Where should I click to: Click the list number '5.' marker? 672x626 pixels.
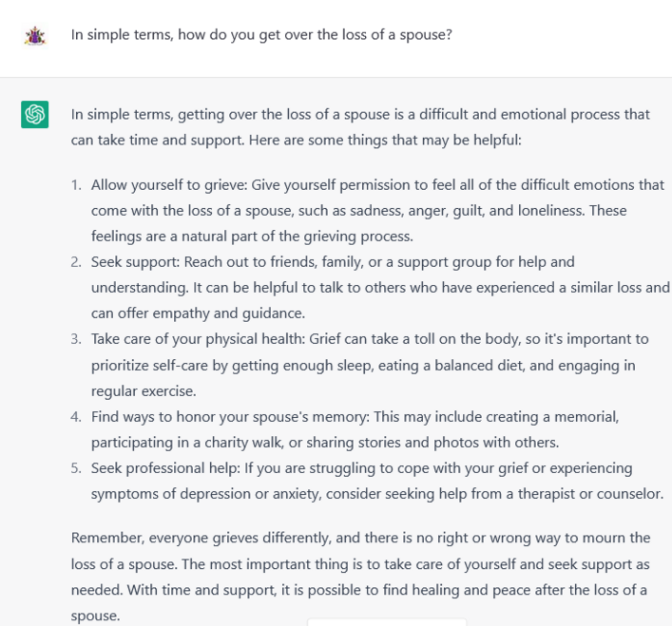[x=76, y=468]
